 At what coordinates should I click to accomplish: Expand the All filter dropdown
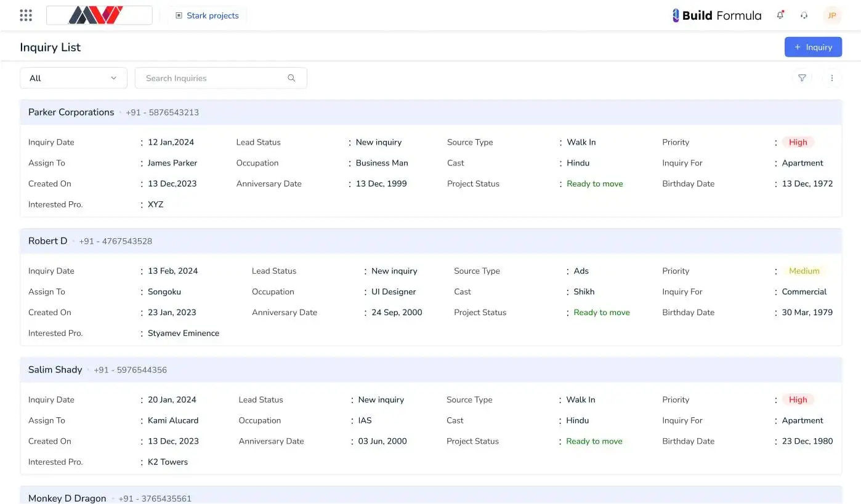[x=73, y=78]
